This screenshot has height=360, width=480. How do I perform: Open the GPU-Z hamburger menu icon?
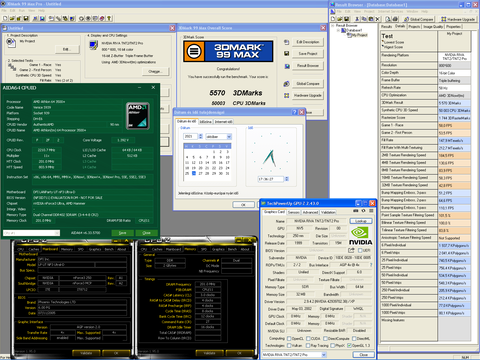(370, 211)
